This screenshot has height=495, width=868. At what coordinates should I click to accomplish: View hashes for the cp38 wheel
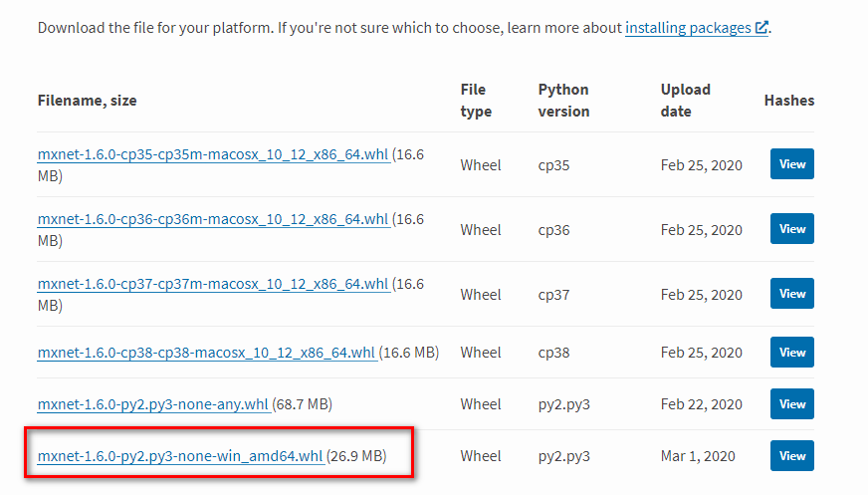click(792, 353)
